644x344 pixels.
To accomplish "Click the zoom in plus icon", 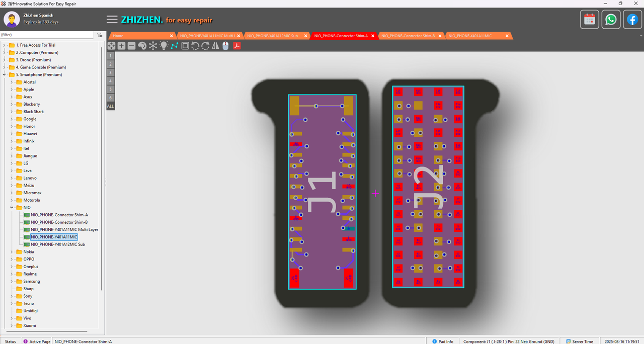I will (121, 46).
